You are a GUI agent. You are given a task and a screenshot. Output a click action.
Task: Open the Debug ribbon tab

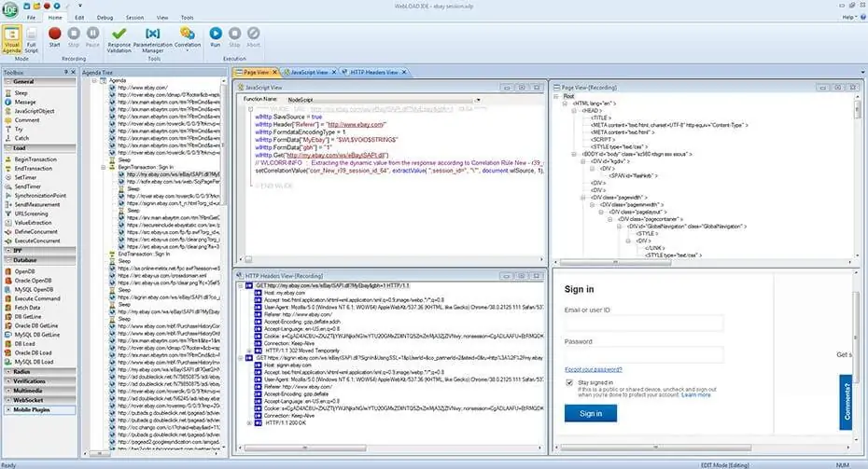(105, 18)
